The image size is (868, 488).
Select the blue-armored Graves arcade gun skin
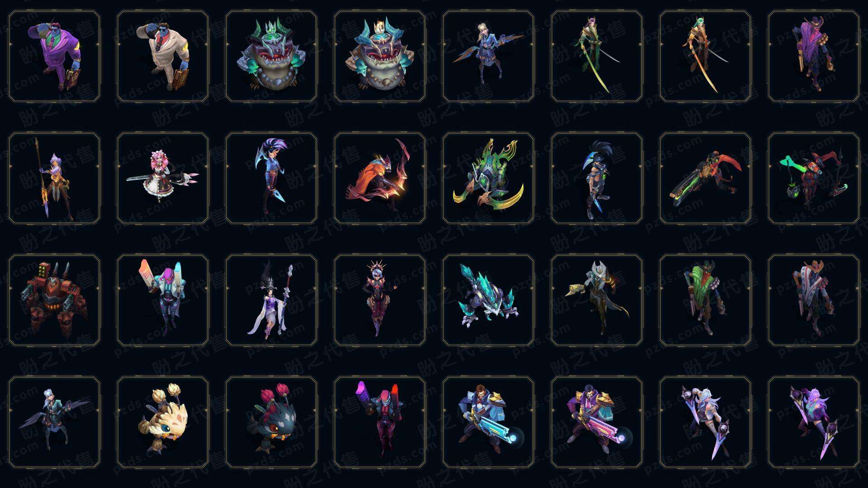tap(488, 422)
